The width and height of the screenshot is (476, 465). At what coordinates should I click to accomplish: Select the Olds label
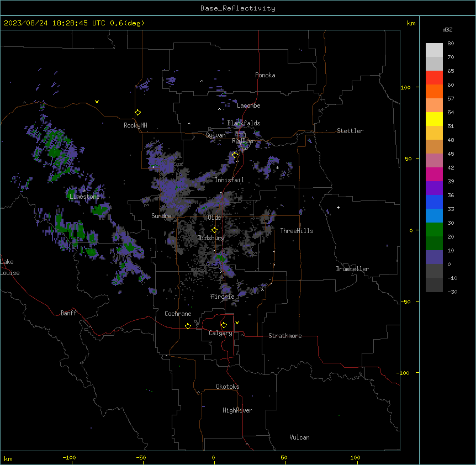click(x=214, y=218)
